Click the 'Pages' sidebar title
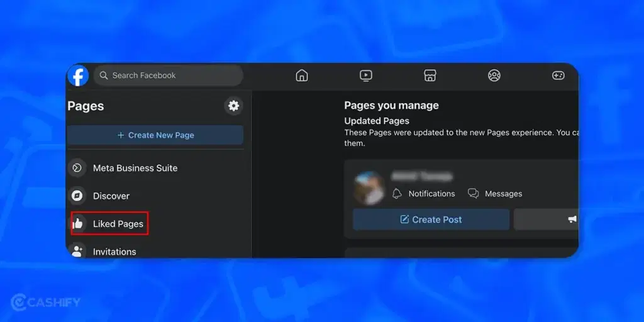Image resolution: width=644 pixels, height=322 pixels. (x=86, y=106)
